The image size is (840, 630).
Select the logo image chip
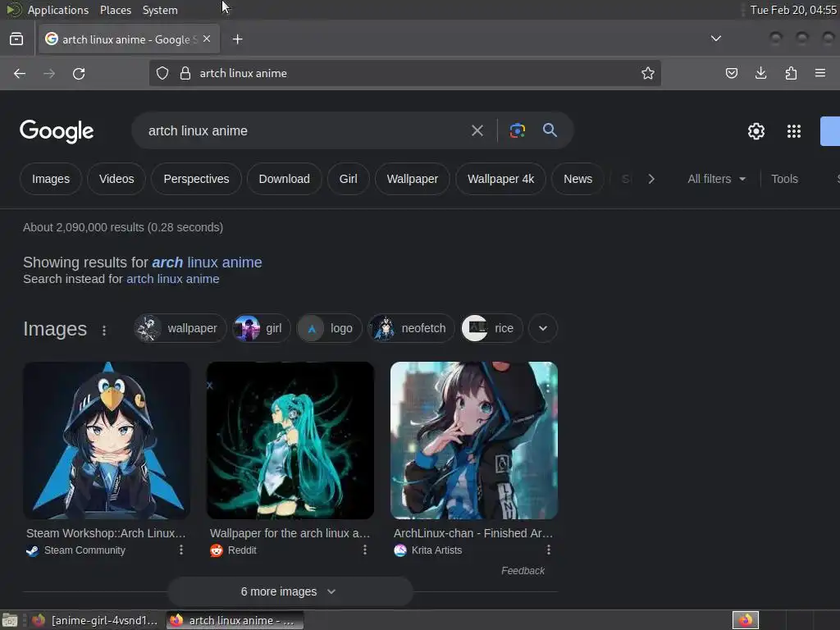click(x=329, y=328)
